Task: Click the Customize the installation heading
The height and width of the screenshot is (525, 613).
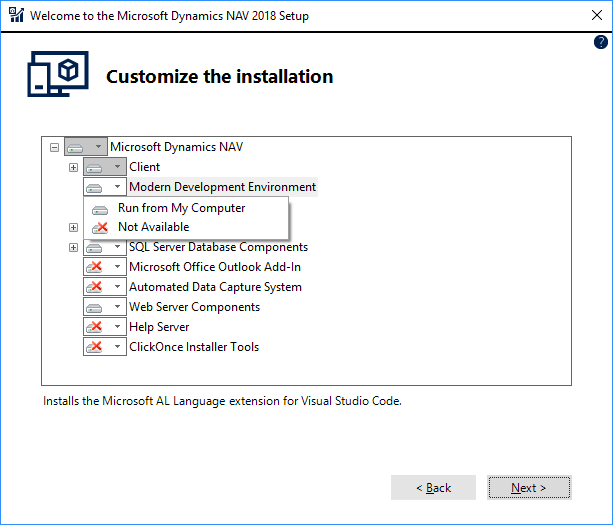Action: (220, 76)
